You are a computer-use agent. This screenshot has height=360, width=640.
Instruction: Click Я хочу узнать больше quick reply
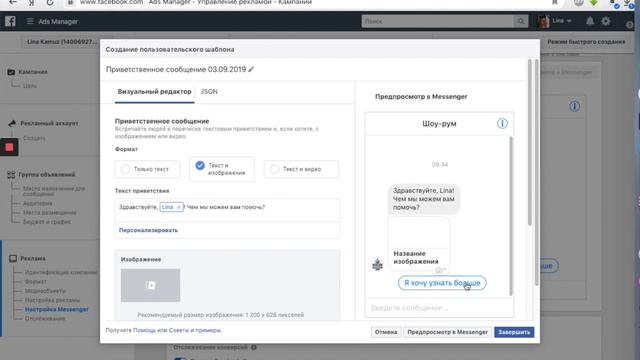click(x=442, y=283)
